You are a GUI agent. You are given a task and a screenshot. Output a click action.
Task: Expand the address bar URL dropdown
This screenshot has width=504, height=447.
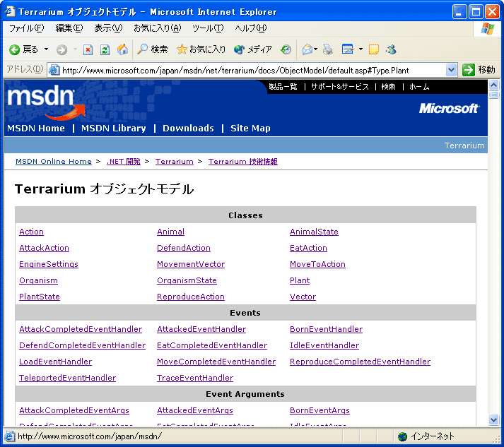(x=451, y=70)
